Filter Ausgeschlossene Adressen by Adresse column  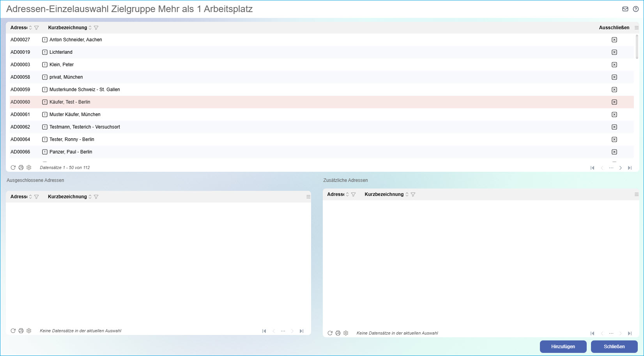tap(37, 197)
